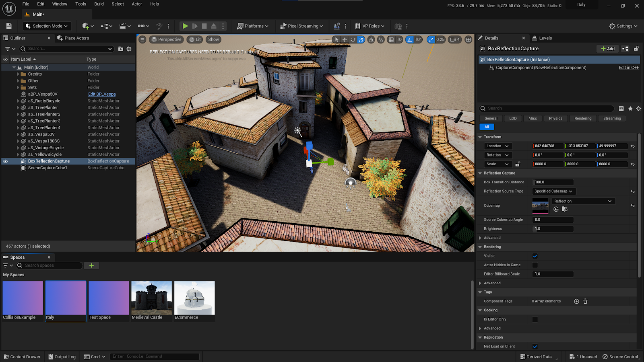
Task: Enable Actor Hidden In Game checkbox
Action: point(535,265)
